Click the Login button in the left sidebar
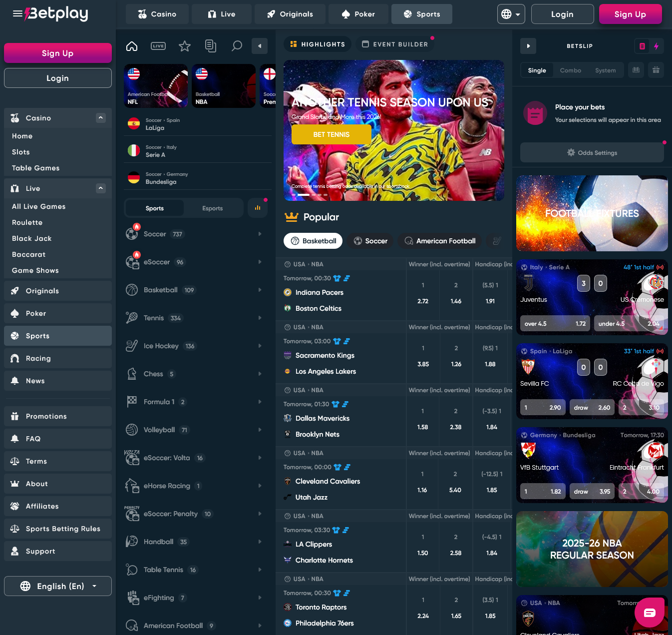This screenshot has height=635, width=672. [58, 78]
